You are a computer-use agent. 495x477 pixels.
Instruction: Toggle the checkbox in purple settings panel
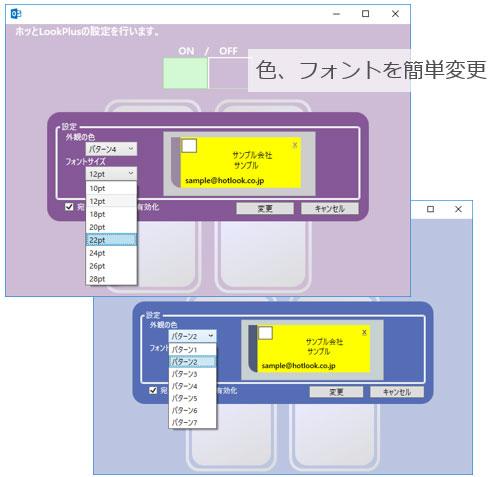[69, 207]
